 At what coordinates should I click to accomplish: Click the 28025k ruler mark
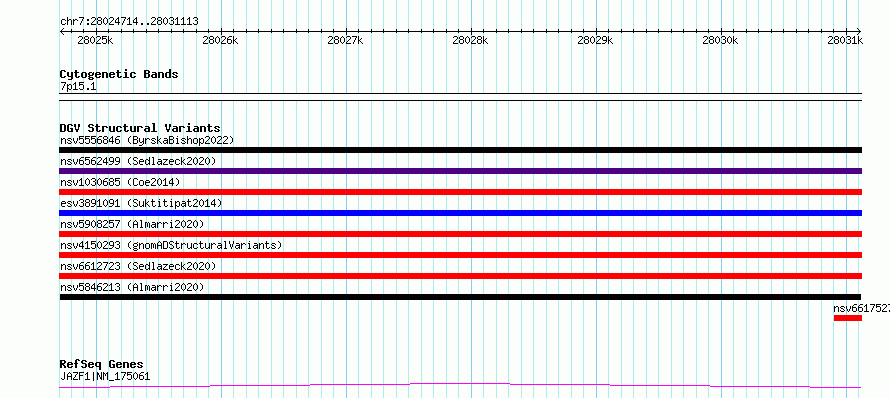pyautogui.click(x=95, y=40)
